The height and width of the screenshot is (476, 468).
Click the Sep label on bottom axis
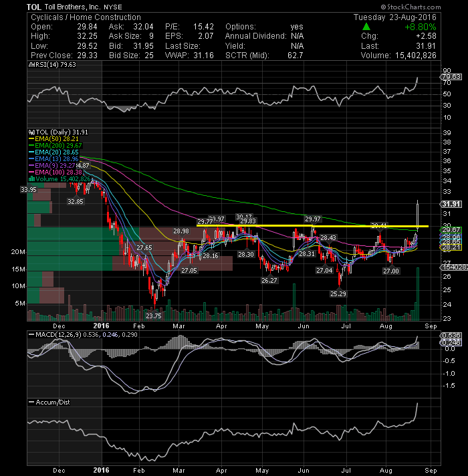[x=431, y=470]
